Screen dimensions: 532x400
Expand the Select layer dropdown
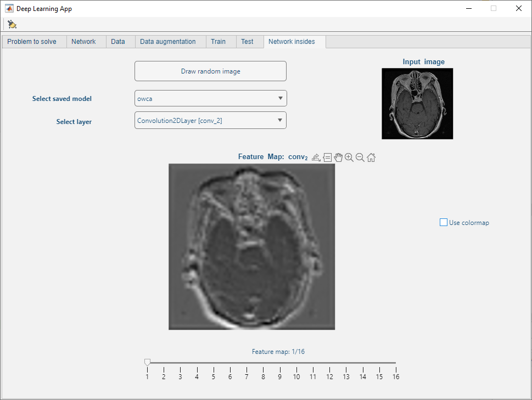pyautogui.click(x=210, y=120)
